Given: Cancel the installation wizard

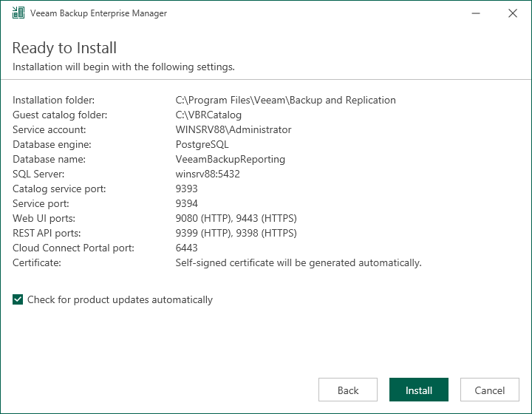Looking at the screenshot, I should pyautogui.click(x=490, y=390).
